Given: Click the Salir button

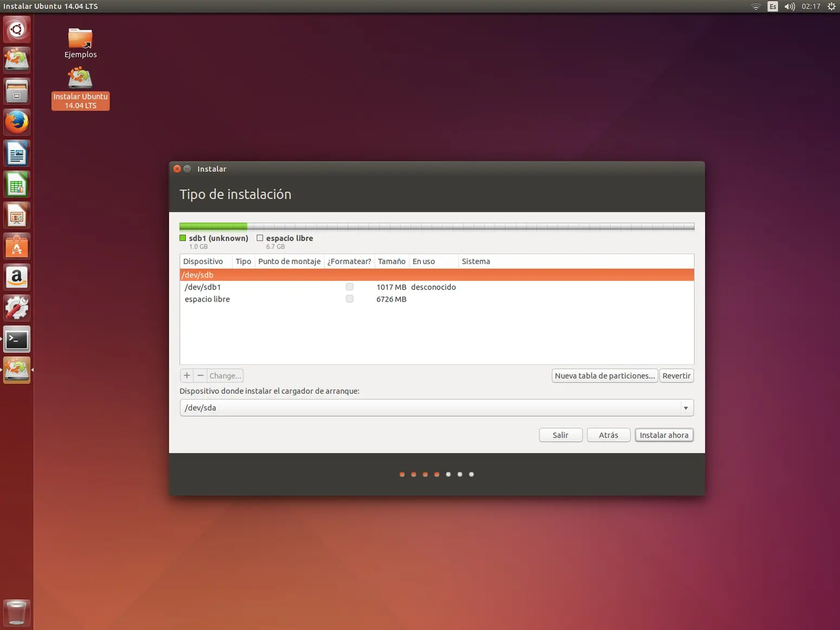Looking at the screenshot, I should [x=560, y=435].
